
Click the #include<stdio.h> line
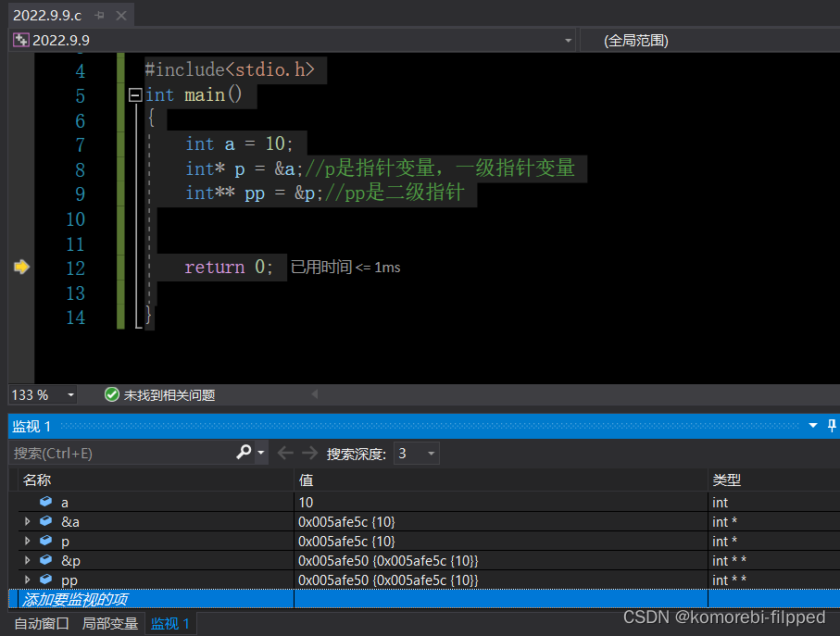pos(230,69)
